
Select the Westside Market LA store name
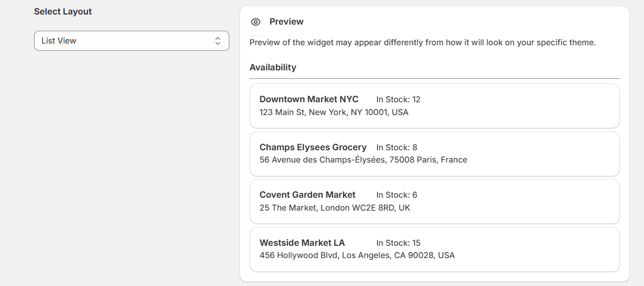(x=302, y=243)
